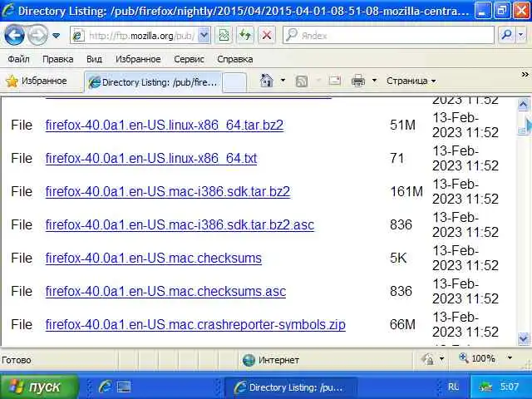Toggle Compatibility View torn-page icon

pyautogui.click(x=224, y=35)
